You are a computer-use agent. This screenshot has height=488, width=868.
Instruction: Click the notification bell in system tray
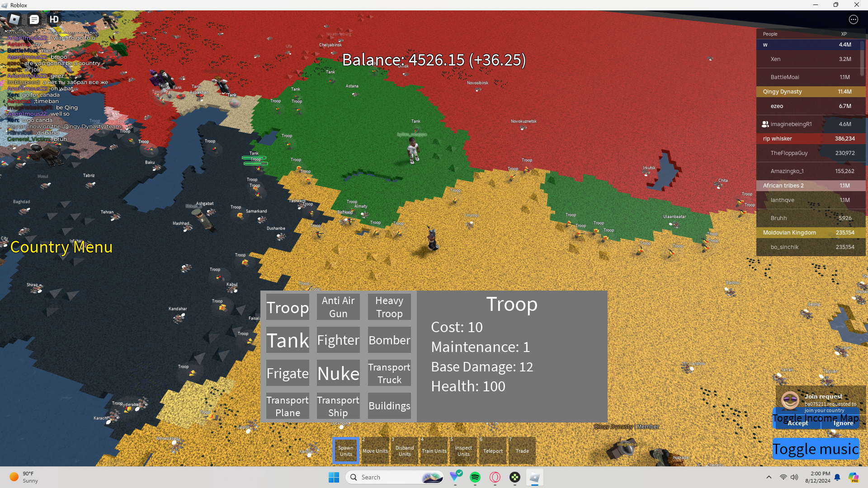point(837,477)
